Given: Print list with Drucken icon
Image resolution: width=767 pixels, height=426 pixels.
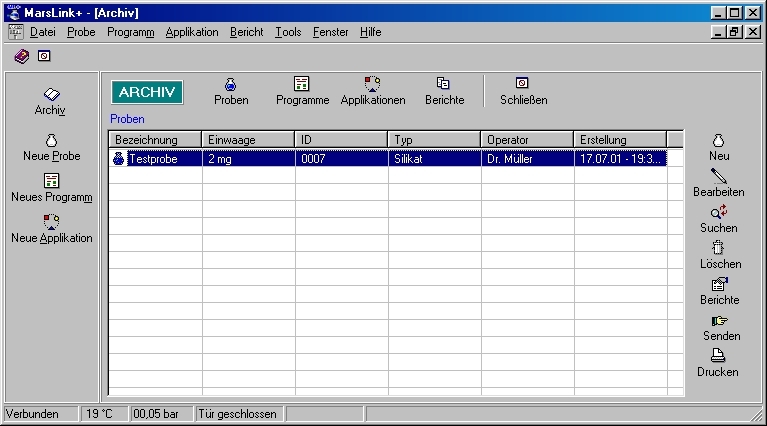Looking at the screenshot, I should pyautogui.click(x=718, y=357).
